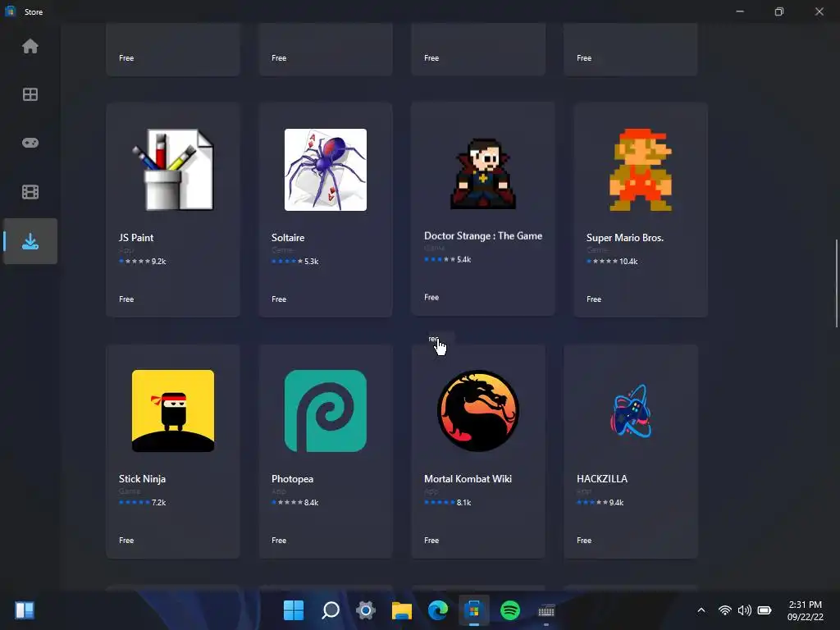Open the touch keyboard taskbar icon
This screenshot has height=630, width=840.
(546, 610)
